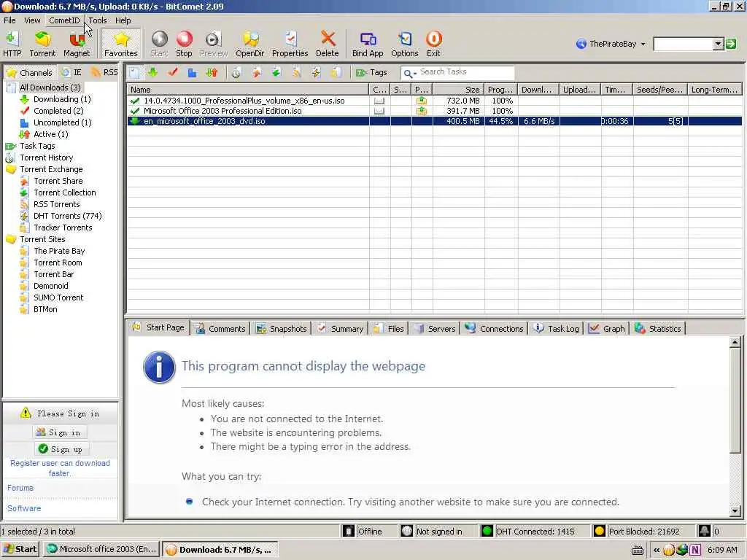Switch to the Channels sidebar tab

(29, 72)
